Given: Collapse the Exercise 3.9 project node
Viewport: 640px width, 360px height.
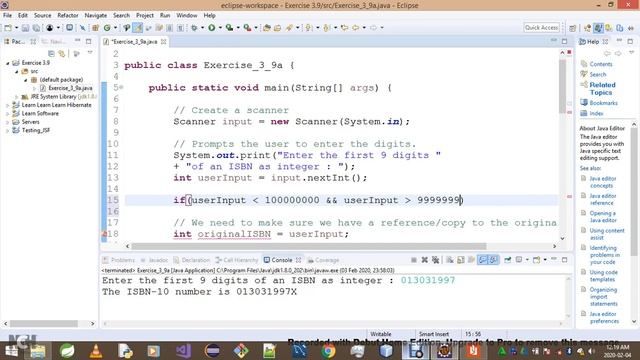Looking at the screenshot, I should coord(7,63).
